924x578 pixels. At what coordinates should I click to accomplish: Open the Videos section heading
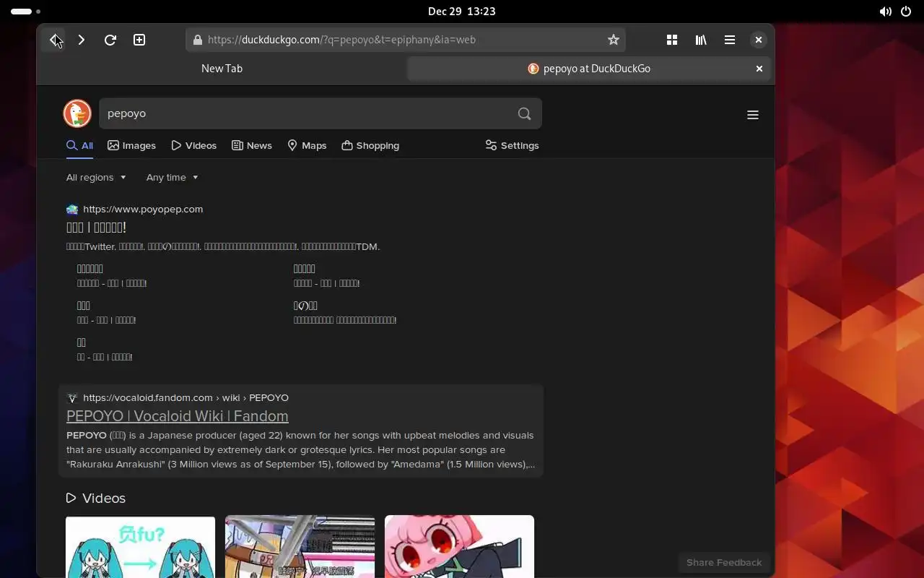95,498
